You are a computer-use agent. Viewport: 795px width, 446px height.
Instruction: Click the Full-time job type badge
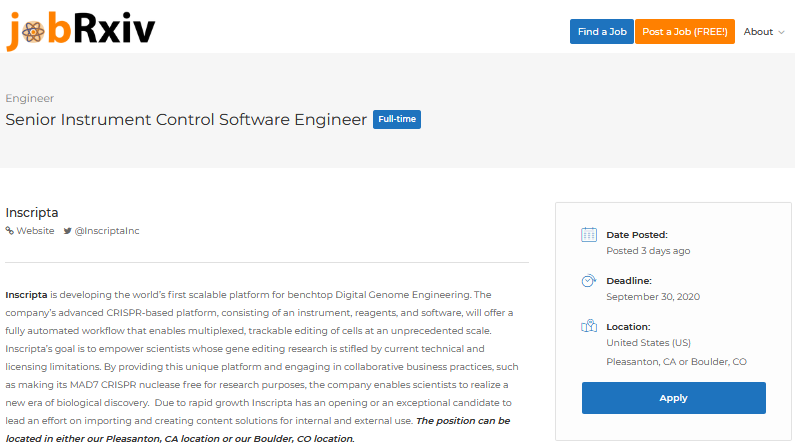[x=397, y=119]
